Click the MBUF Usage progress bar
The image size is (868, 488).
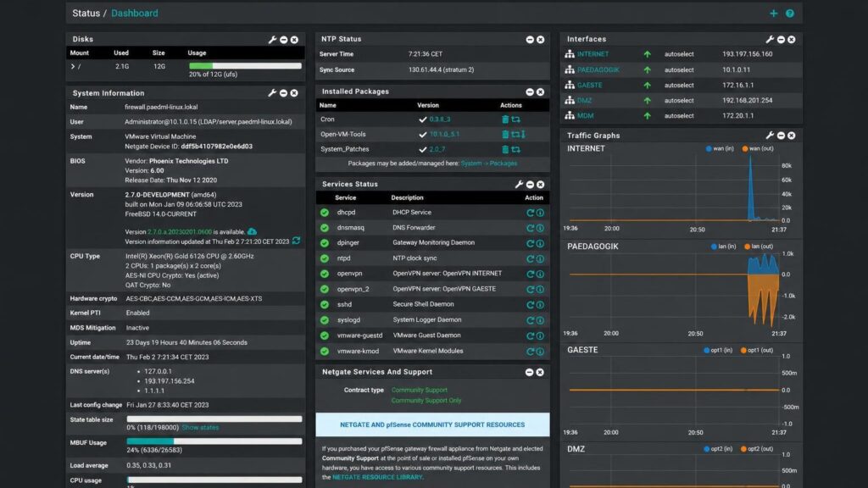pyautogui.click(x=214, y=441)
